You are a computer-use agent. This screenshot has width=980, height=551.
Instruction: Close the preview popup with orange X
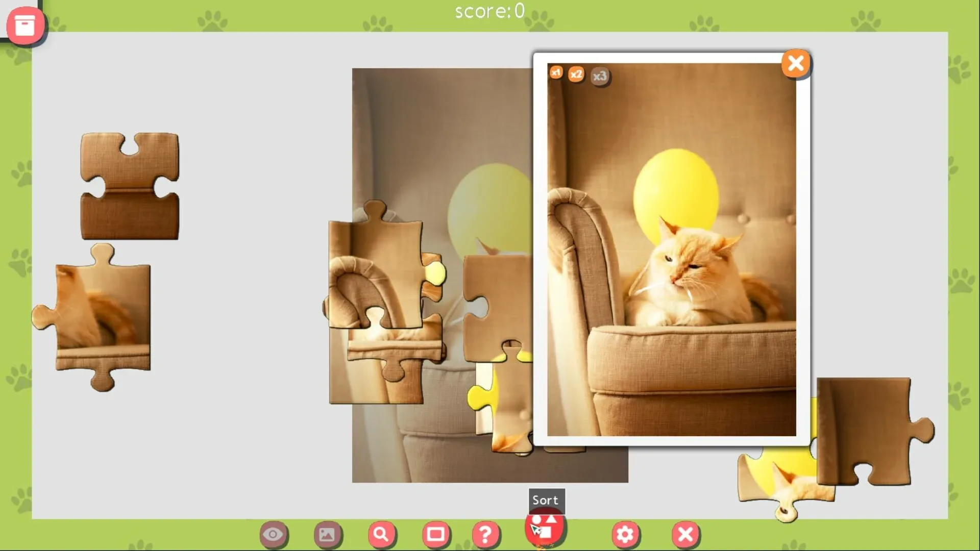pyautogui.click(x=795, y=64)
